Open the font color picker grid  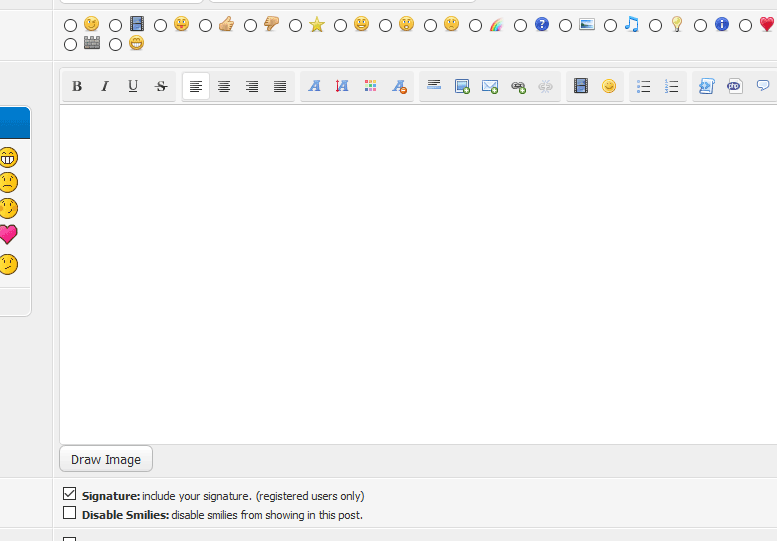pos(371,87)
